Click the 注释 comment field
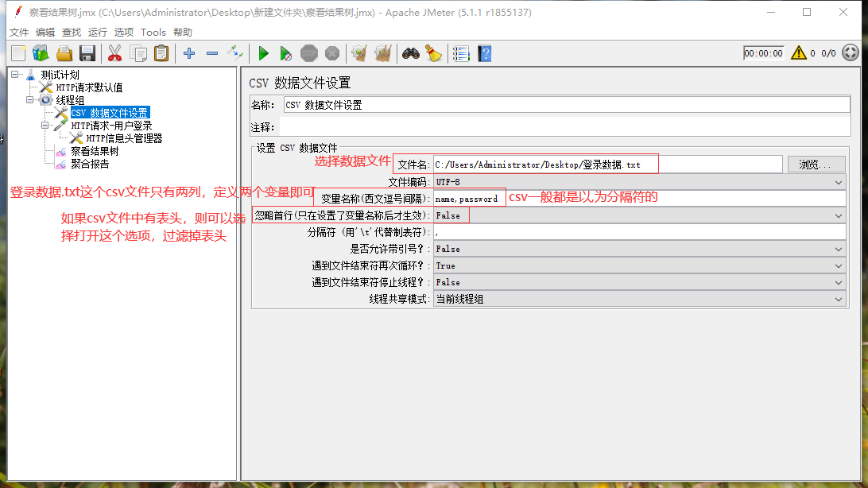868x488 pixels. (x=565, y=127)
